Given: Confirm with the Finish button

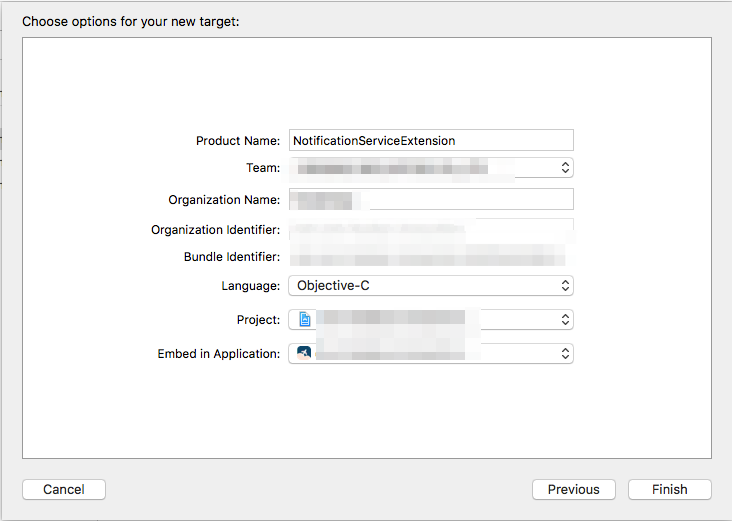Looking at the screenshot, I should (670, 490).
